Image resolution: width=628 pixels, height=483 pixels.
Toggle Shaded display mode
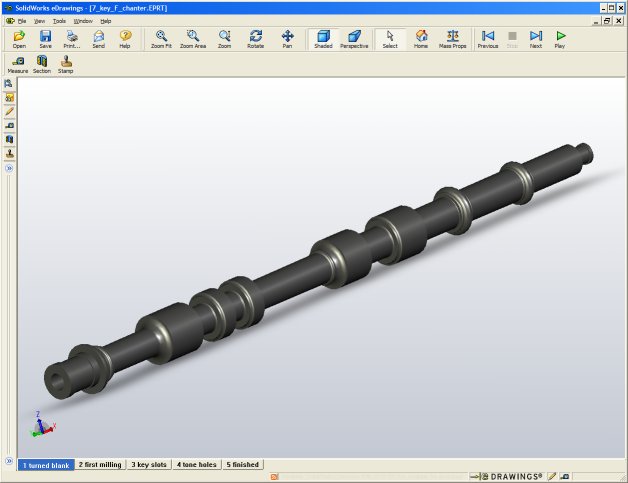[x=323, y=38]
